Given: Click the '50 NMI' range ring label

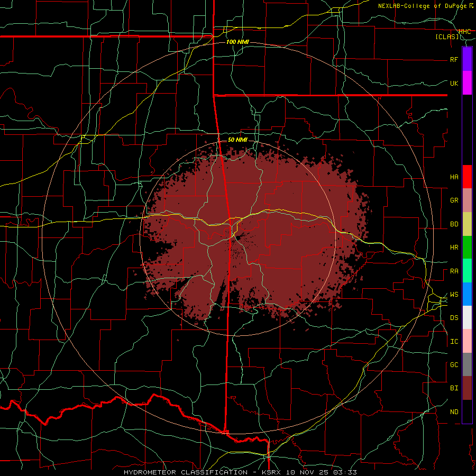Looking at the screenshot, I should click(x=237, y=140).
